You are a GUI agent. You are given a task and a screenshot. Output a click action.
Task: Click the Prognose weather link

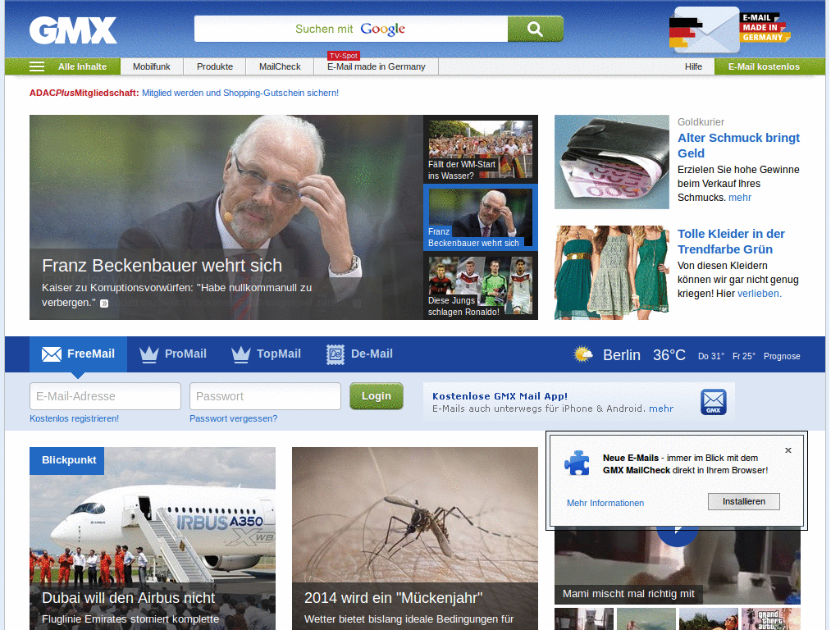tap(782, 356)
